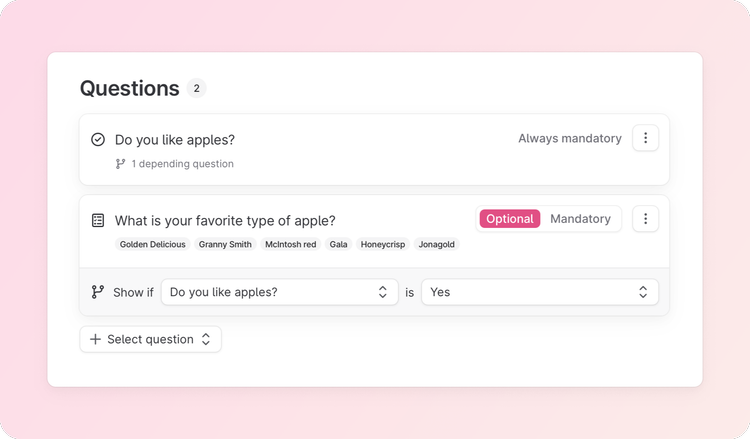Click the question count badge showing 2
750x439 pixels.
[x=197, y=88]
